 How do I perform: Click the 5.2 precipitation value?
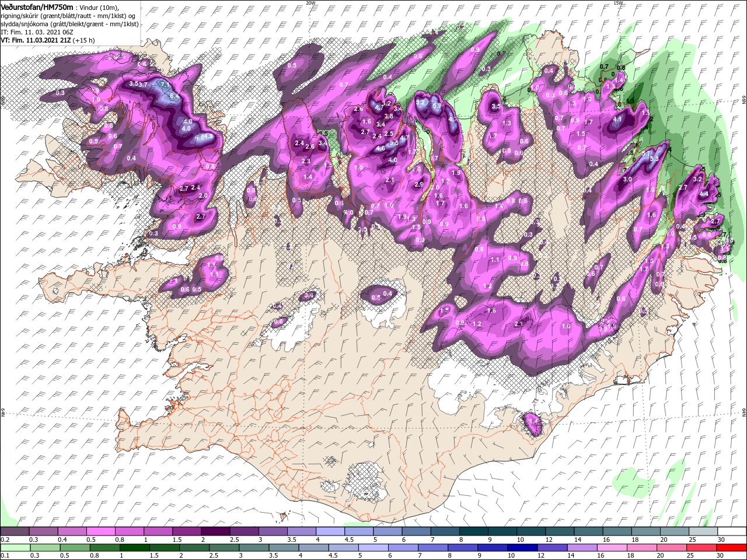(x=421, y=103)
